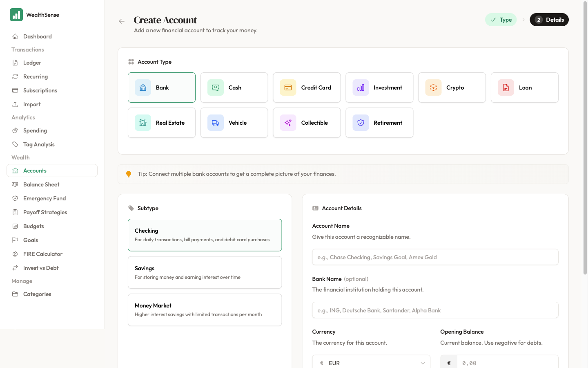Click the Retirement shield icon
This screenshot has height=368, width=588.
pos(361,123)
